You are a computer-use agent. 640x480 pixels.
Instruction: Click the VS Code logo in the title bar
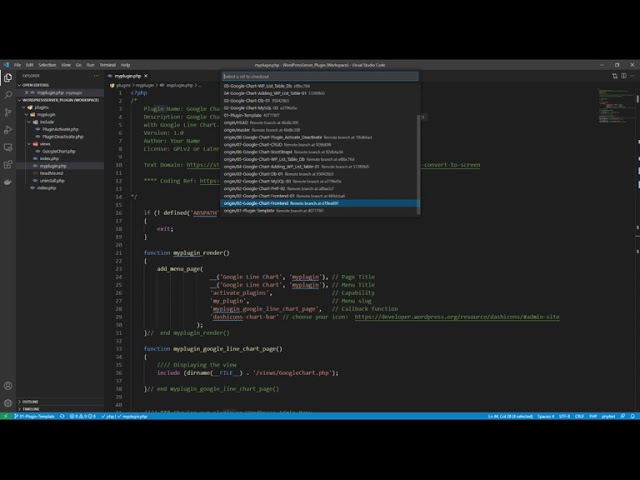click(x=6, y=65)
